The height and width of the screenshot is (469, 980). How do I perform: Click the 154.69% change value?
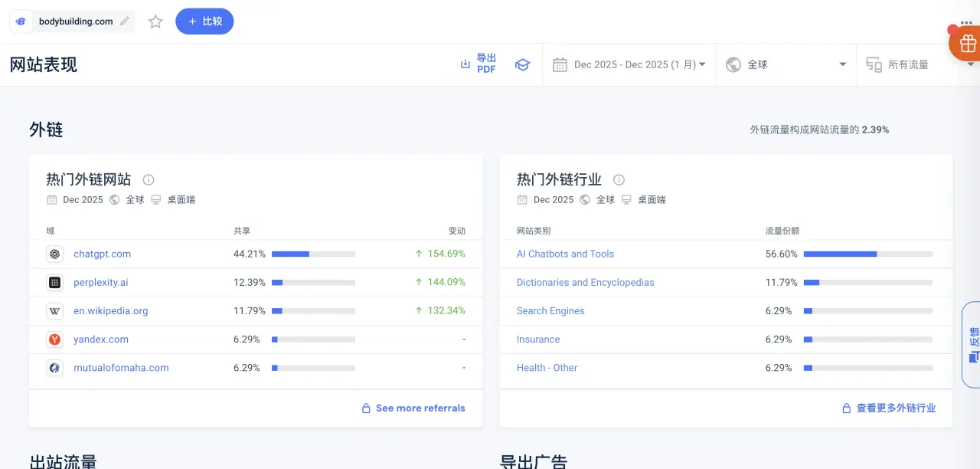(446, 254)
